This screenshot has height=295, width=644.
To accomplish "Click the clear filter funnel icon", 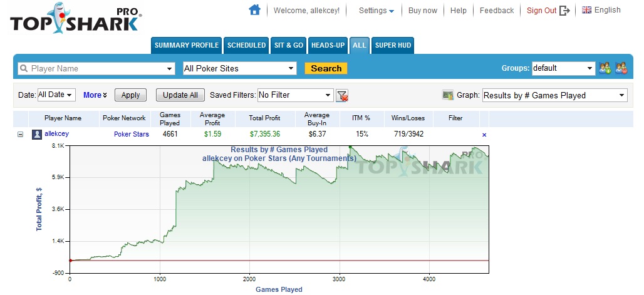I will point(342,95).
